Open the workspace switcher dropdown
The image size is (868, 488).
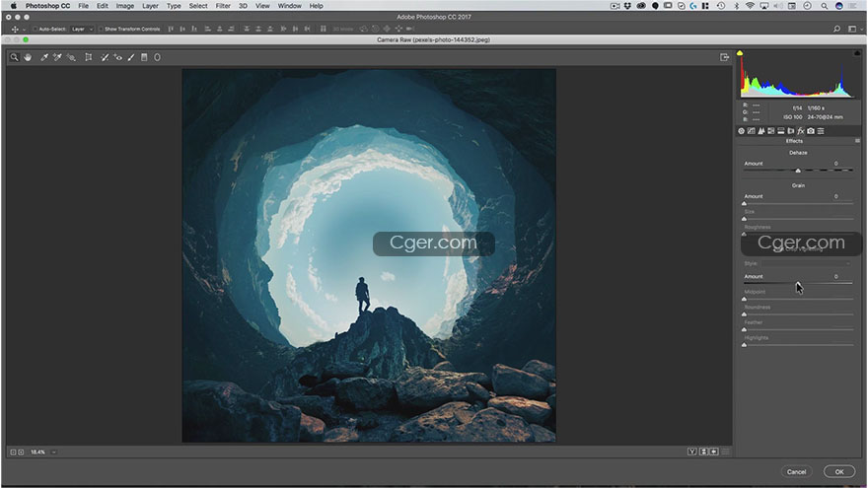(x=852, y=29)
